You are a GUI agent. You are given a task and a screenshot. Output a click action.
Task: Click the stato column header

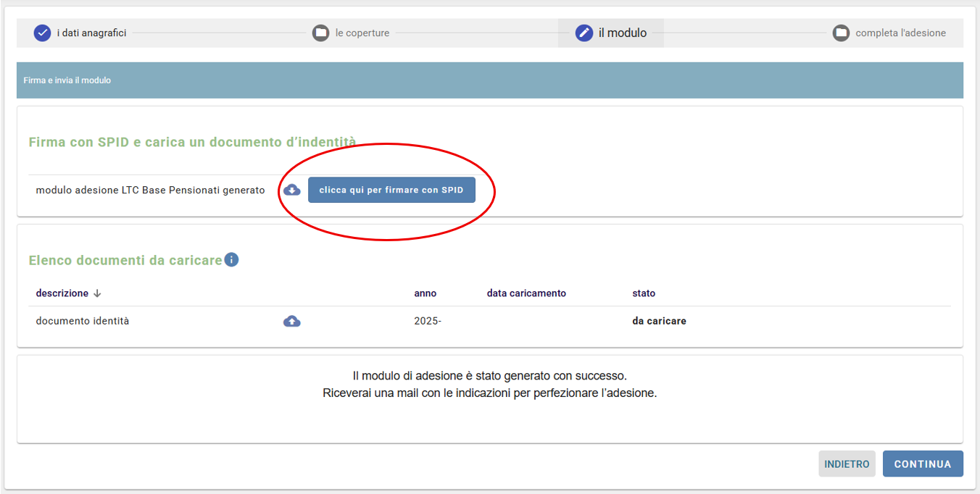pos(644,293)
